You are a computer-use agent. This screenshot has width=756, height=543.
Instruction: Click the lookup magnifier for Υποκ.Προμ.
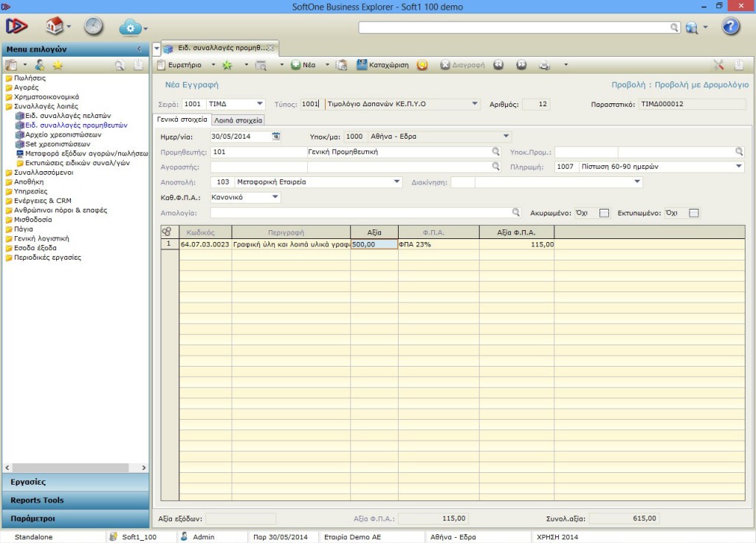click(739, 152)
